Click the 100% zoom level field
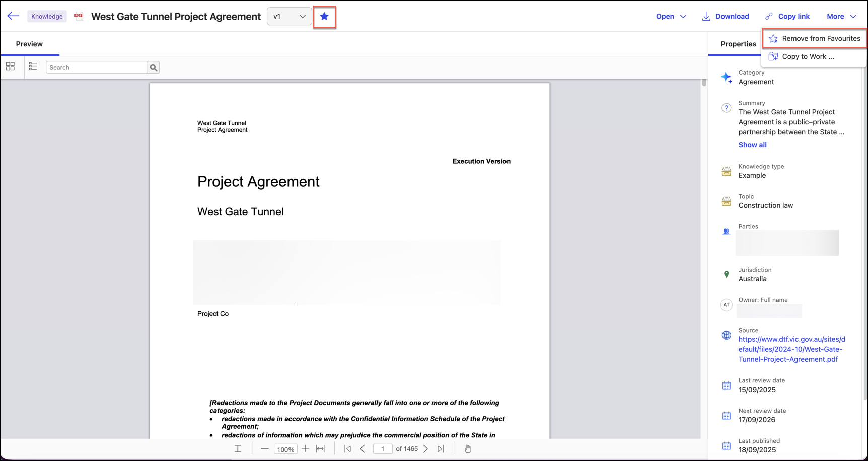 tap(285, 449)
